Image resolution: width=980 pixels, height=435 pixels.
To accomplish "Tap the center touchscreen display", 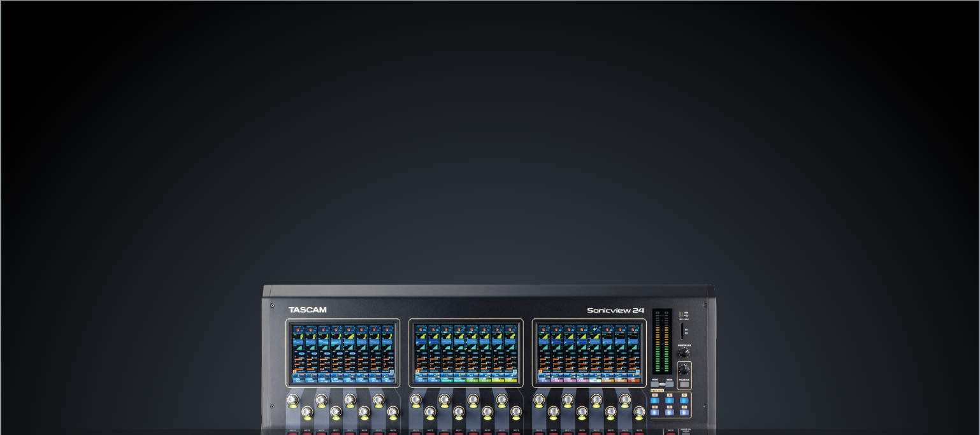I will click(x=465, y=353).
